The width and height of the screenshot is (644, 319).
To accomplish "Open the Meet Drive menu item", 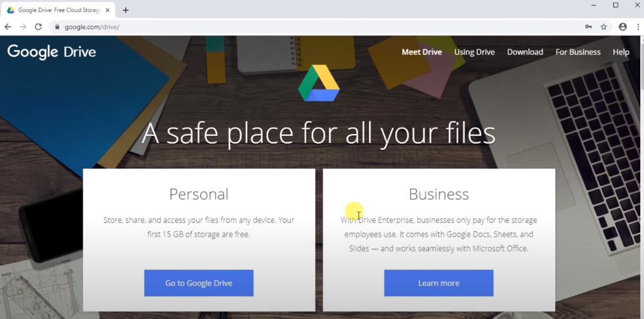I will click(422, 52).
